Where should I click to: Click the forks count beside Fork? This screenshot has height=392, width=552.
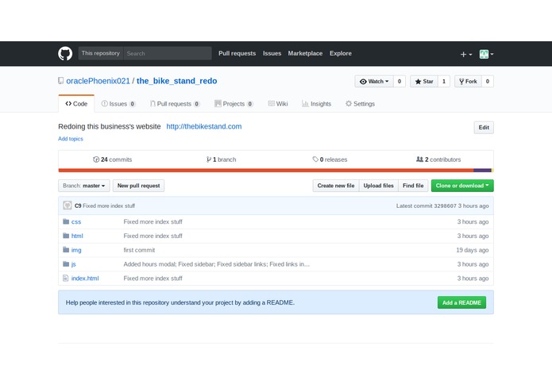point(488,81)
